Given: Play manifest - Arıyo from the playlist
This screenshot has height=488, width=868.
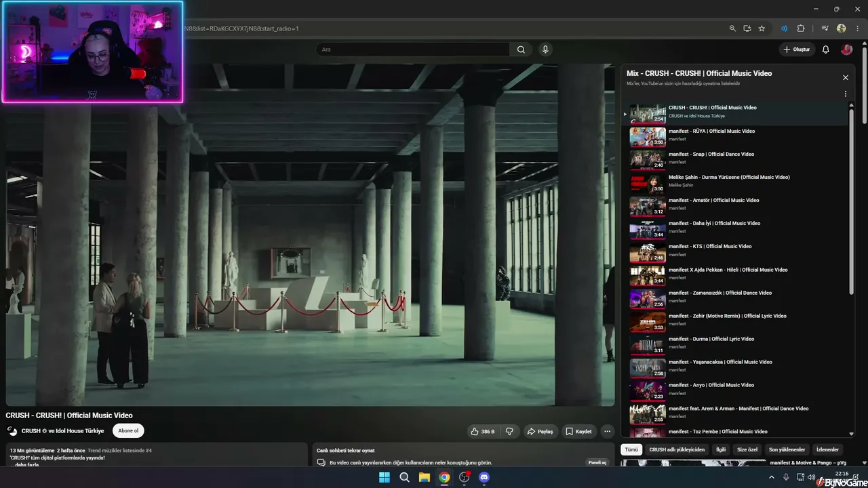Looking at the screenshot, I should [x=734, y=390].
